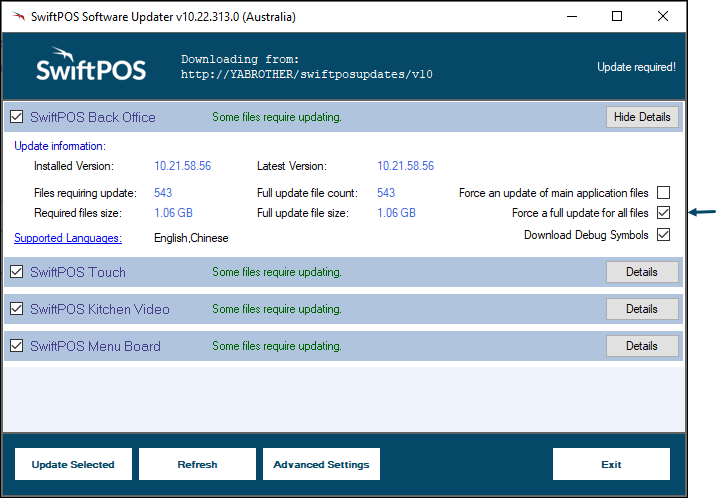Expand Details for SwiftPOS Menu Board

coord(642,346)
